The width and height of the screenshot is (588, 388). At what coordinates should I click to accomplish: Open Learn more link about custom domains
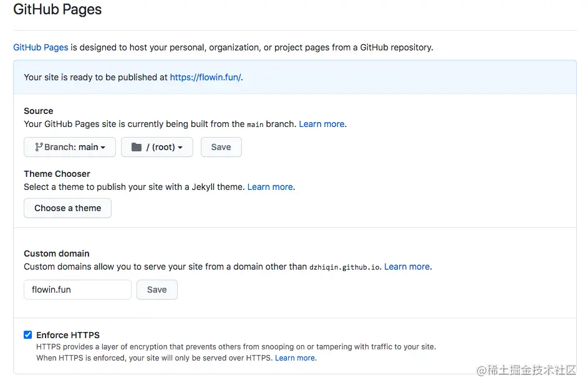(x=407, y=267)
